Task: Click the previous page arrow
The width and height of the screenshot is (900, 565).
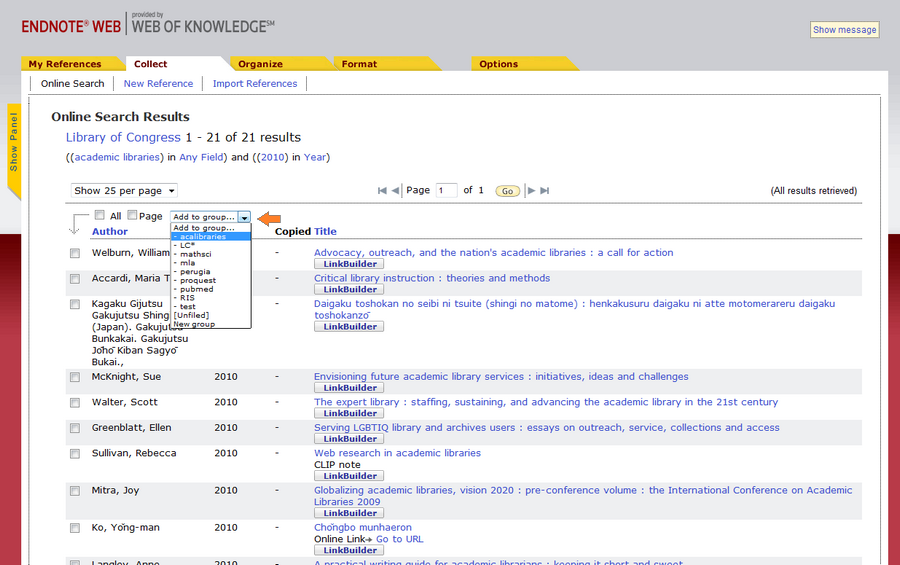Action: click(395, 190)
